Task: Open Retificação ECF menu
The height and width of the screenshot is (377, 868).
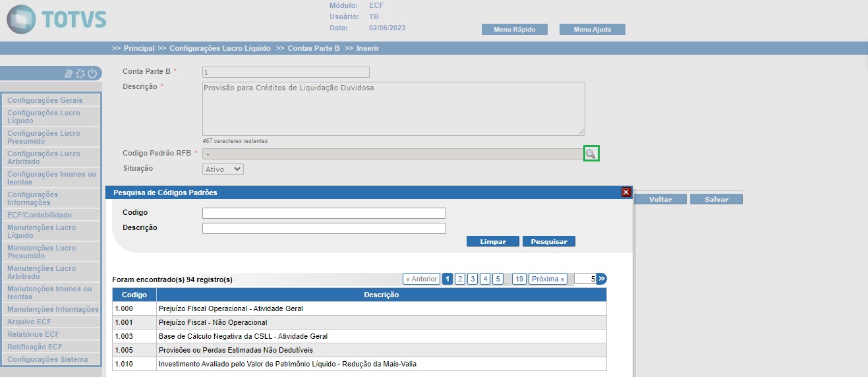Action: click(x=51, y=347)
